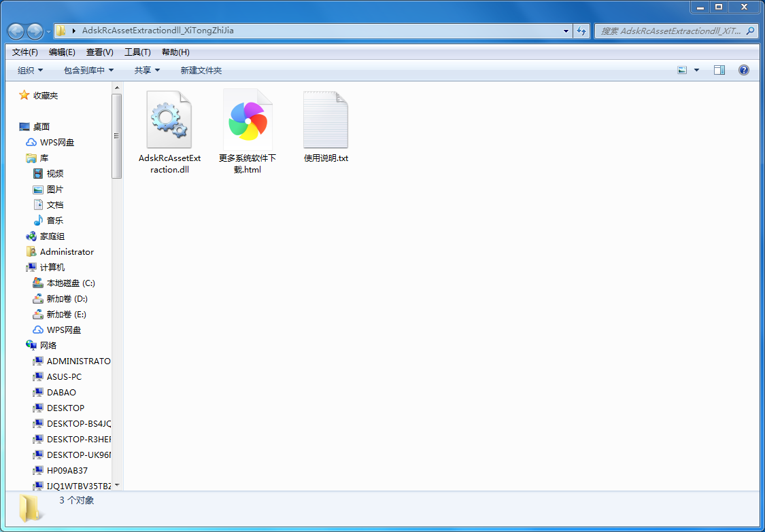Image resolution: width=765 pixels, height=532 pixels.
Task: Click the 更多系统软件下载.html file name
Action: pos(248,164)
